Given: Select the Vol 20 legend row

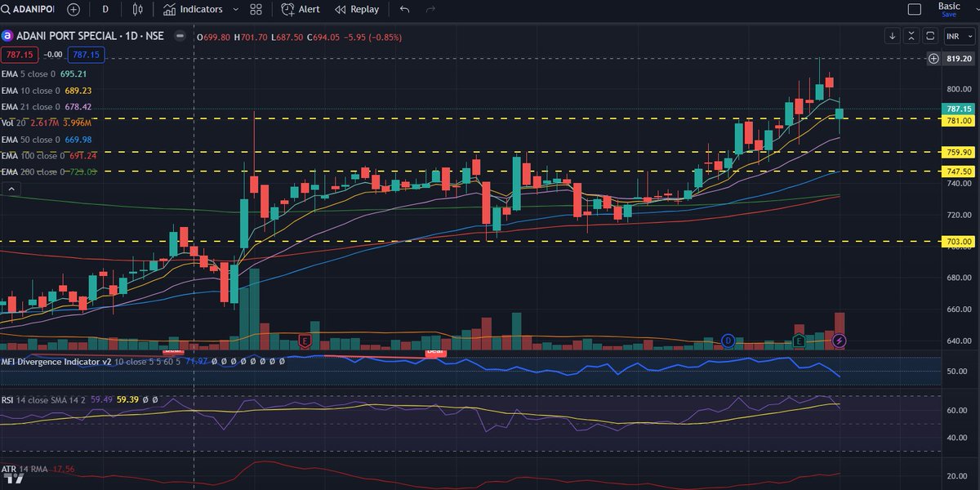Looking at the screenshot, I should 46,122.
